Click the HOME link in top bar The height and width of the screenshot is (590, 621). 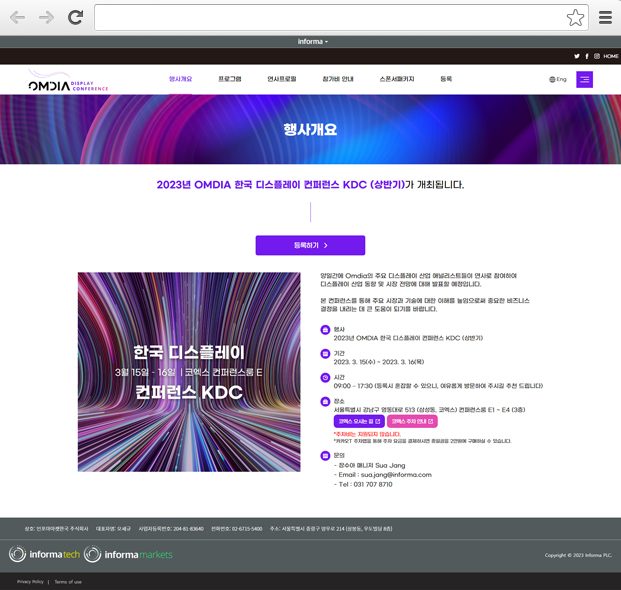(610, 56)
